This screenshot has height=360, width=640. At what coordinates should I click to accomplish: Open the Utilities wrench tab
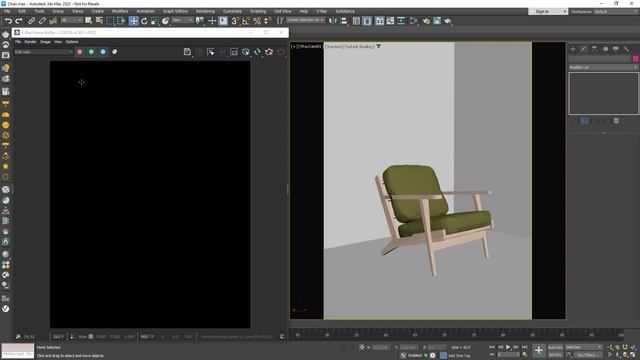626,49
